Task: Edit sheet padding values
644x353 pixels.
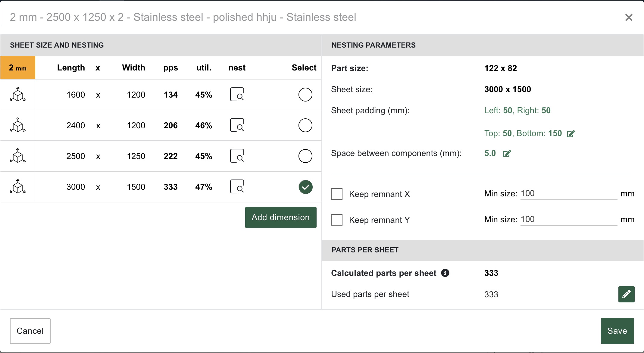Action: click(x=571, y=134)
